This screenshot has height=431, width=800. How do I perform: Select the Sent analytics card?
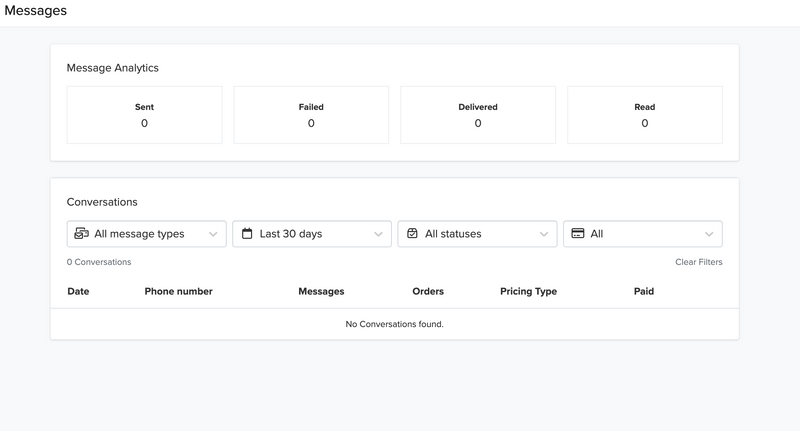[x=144, y=115]
